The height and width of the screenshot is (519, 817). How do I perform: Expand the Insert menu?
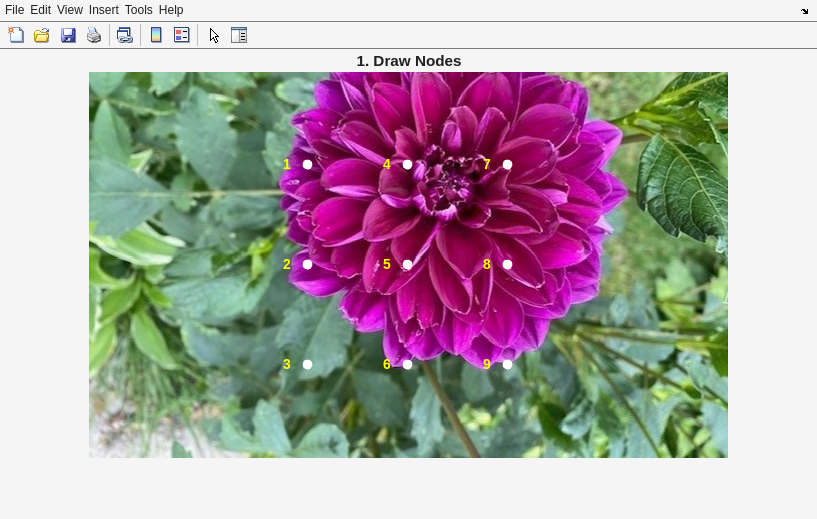[x=103, y=10]
